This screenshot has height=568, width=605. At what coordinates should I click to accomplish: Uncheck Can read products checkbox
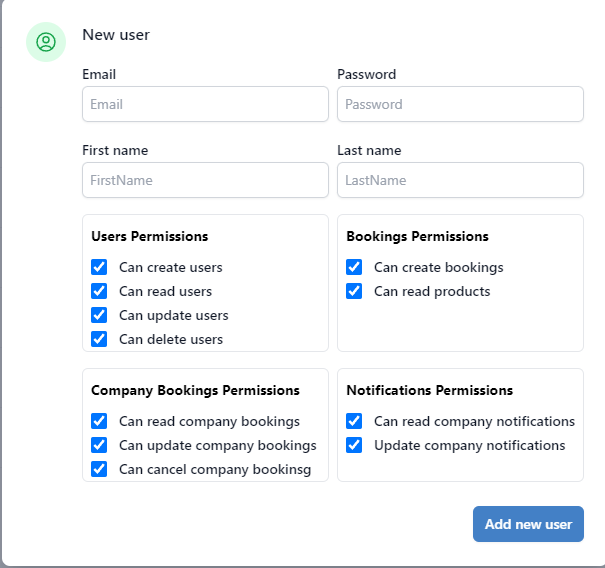point(354,291)
